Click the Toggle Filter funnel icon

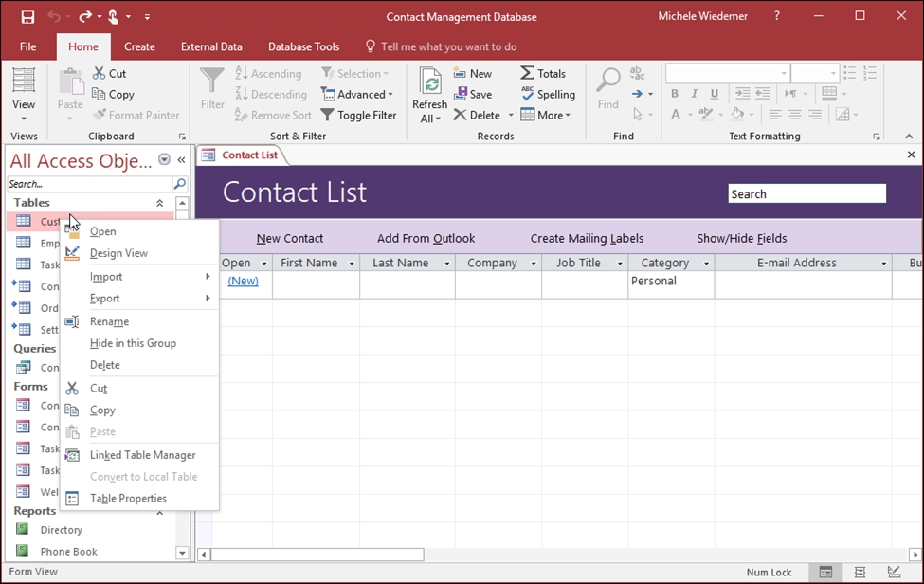[327, 115]
